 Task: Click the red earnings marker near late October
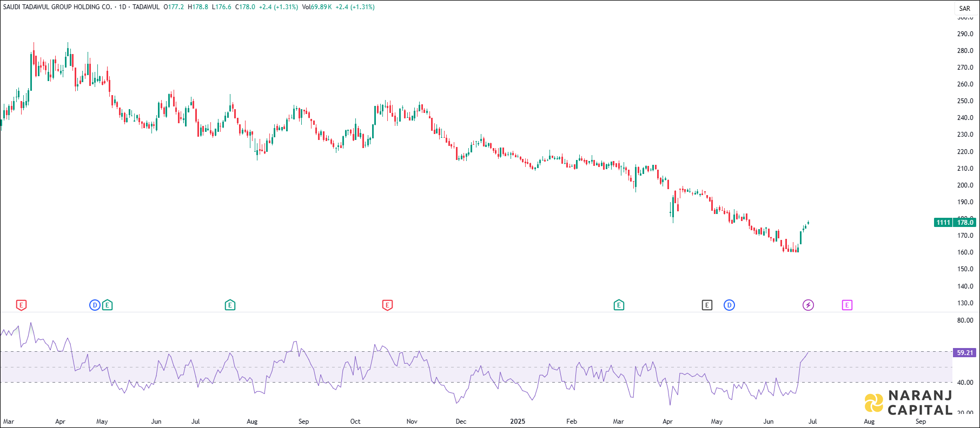click(387, 305)
